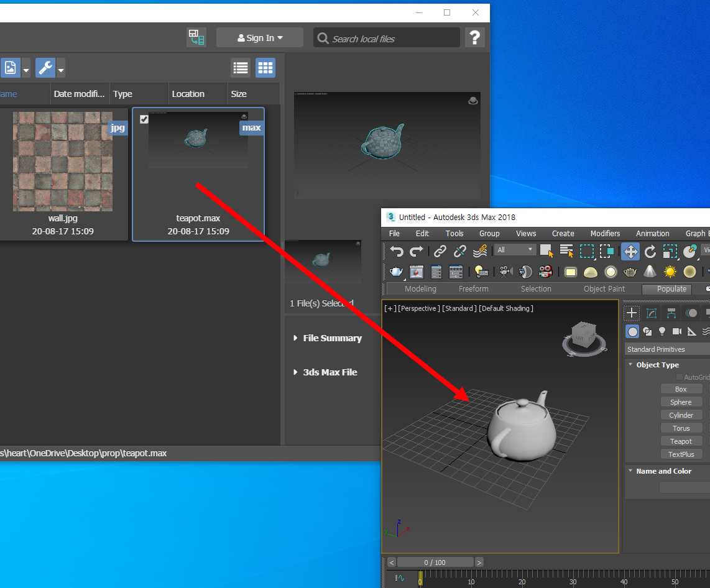Activate the Select and Rotate tool

pos(650,251)
